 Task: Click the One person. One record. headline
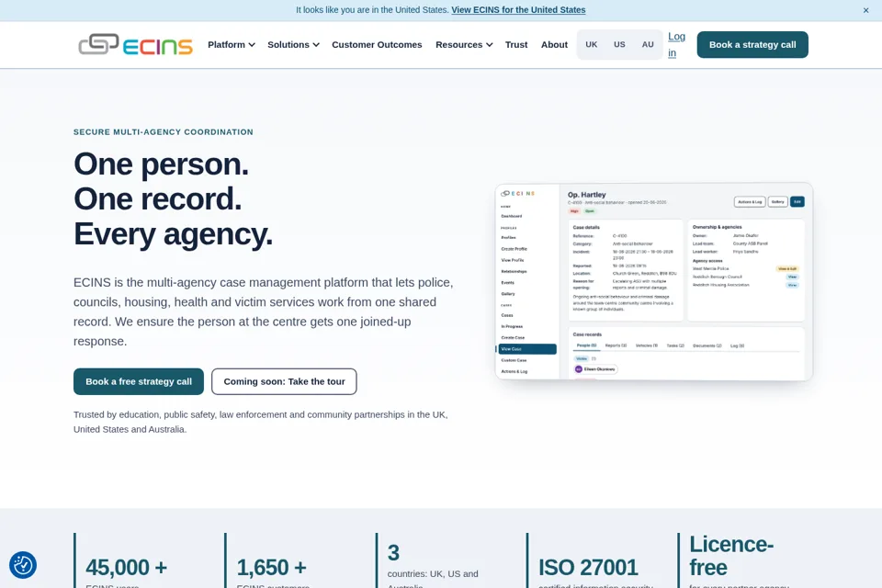coord(173,199)
